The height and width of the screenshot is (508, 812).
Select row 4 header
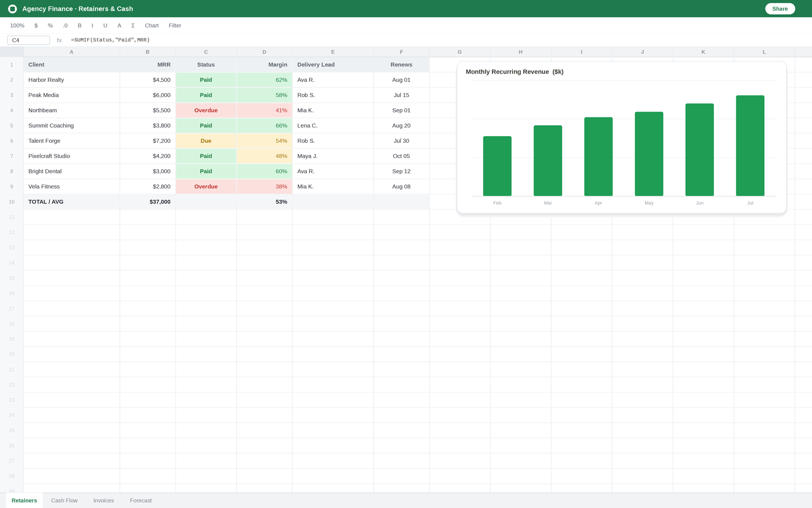tap(12, 110)
